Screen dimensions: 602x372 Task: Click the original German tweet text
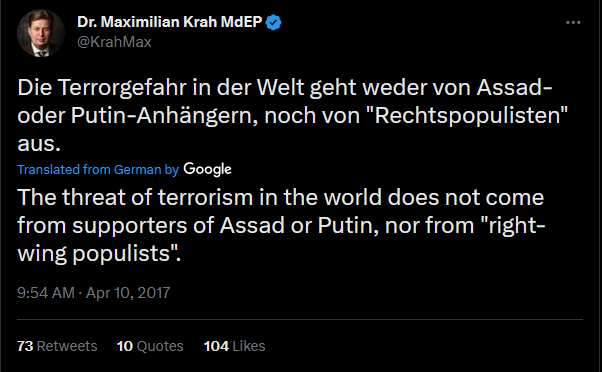293,115
